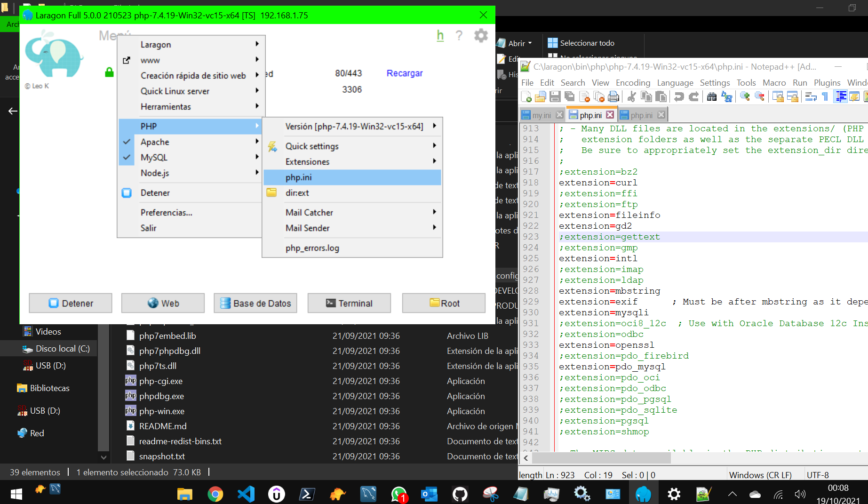Screen dimensions: 868x504
Task: Expand Mail Catcher submenu
Action: pos(352,212)
